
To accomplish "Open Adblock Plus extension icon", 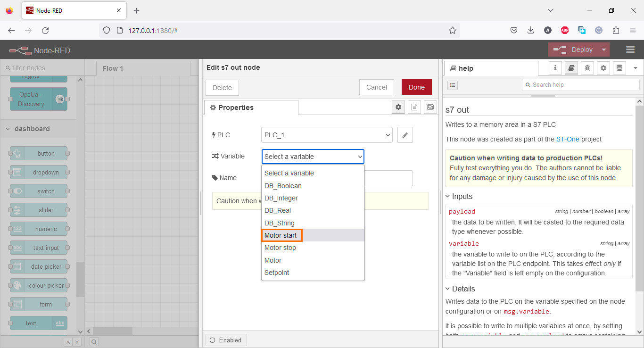I will [x=565, y=30].
